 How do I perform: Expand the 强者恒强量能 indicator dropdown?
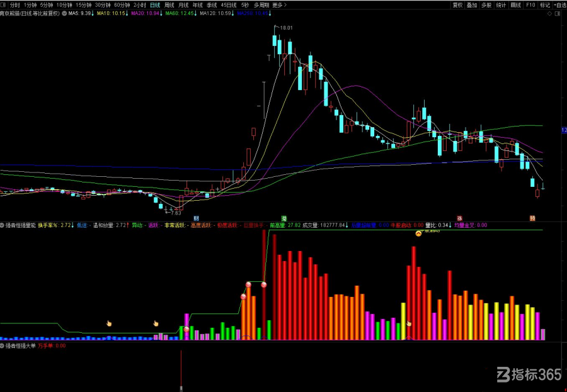[2, 225]
